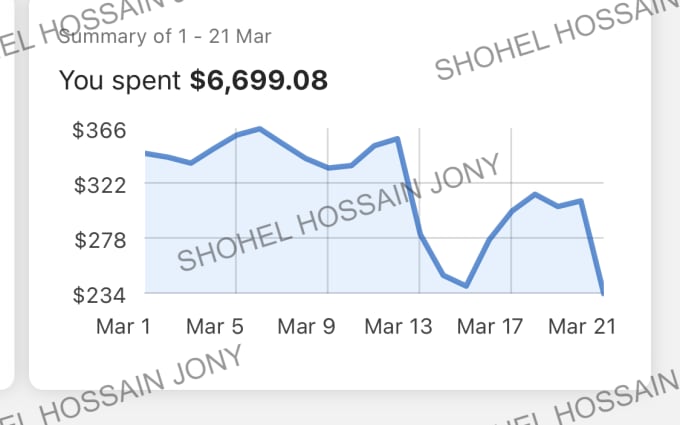Image resolution: width=680 pixels, height=425 pixels.
Task: Click the You spent text
Action: (x=120, y=81)
